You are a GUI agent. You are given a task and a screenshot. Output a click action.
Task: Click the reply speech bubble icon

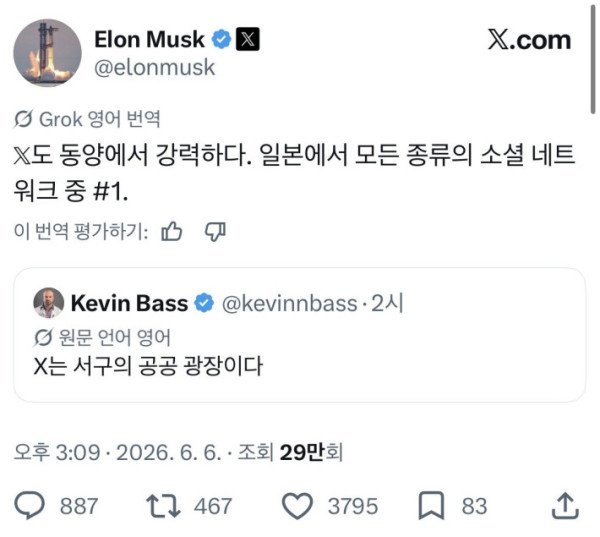[29, 505]
